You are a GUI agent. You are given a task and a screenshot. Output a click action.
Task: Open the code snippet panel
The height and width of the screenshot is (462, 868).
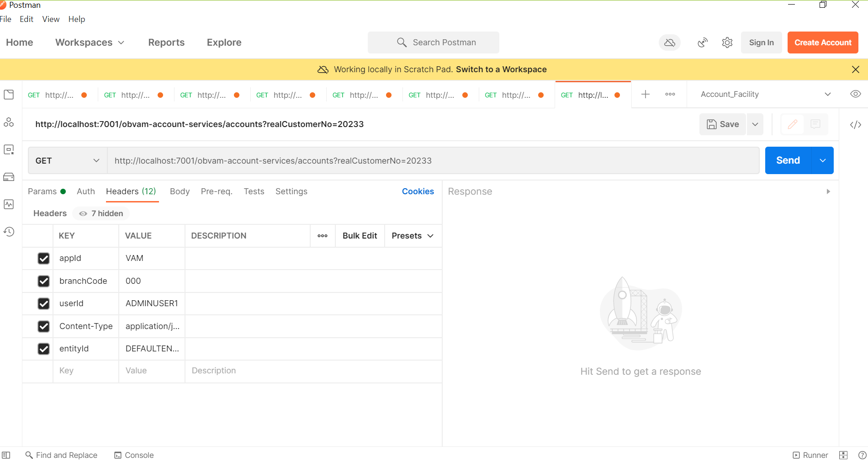click(856, 124)
